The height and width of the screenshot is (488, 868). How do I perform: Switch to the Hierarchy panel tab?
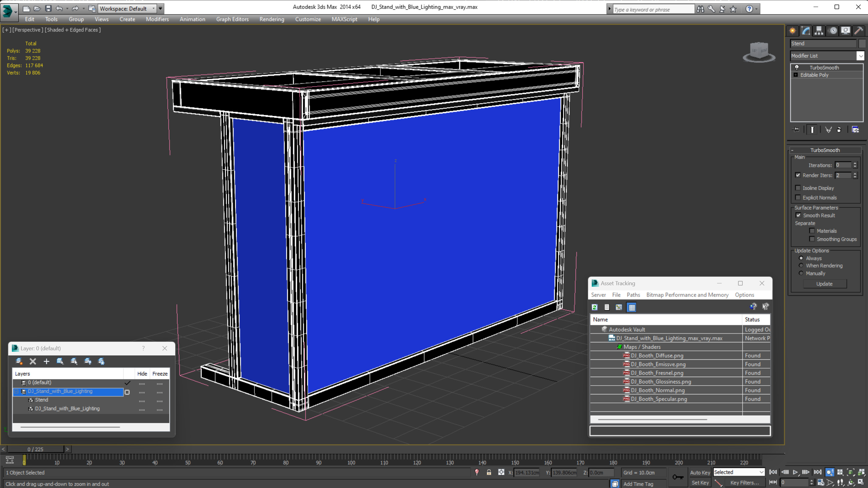coord(819,31)
